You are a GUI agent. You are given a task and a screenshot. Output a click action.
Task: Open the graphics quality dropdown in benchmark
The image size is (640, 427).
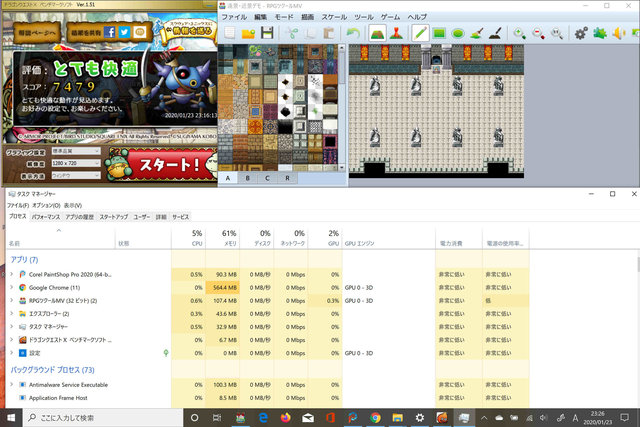coord(76,151)
